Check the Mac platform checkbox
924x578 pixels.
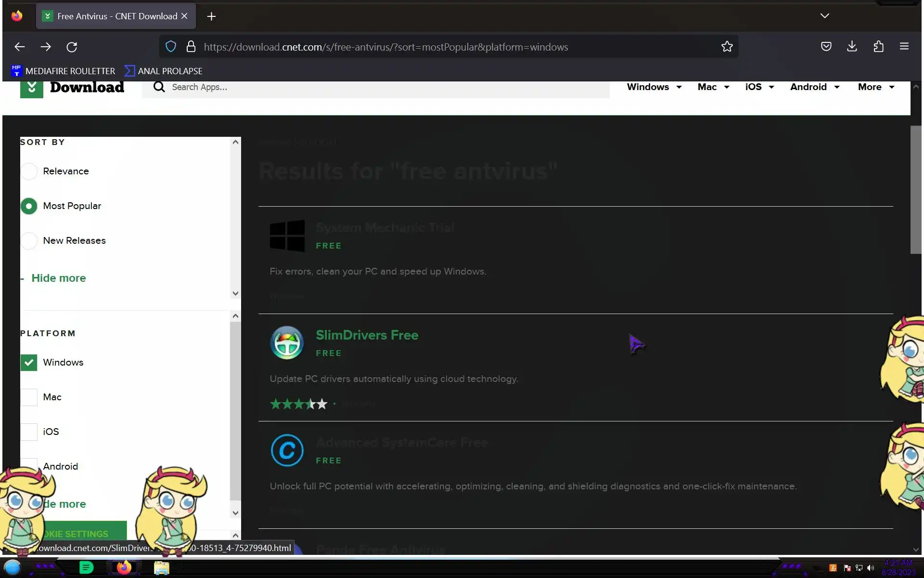click(x=29, y=397)
